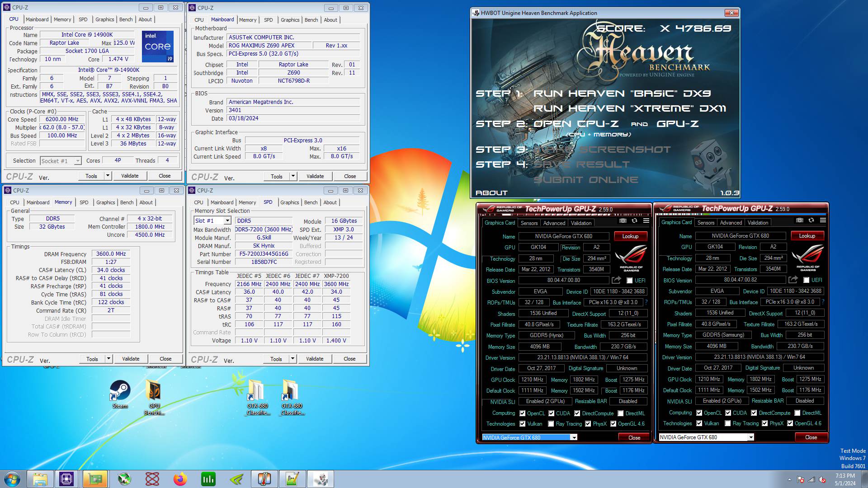Take screenshot in right GPU-Z window
Viewport: 868px width, 488px height.
(x=800, y=221)
